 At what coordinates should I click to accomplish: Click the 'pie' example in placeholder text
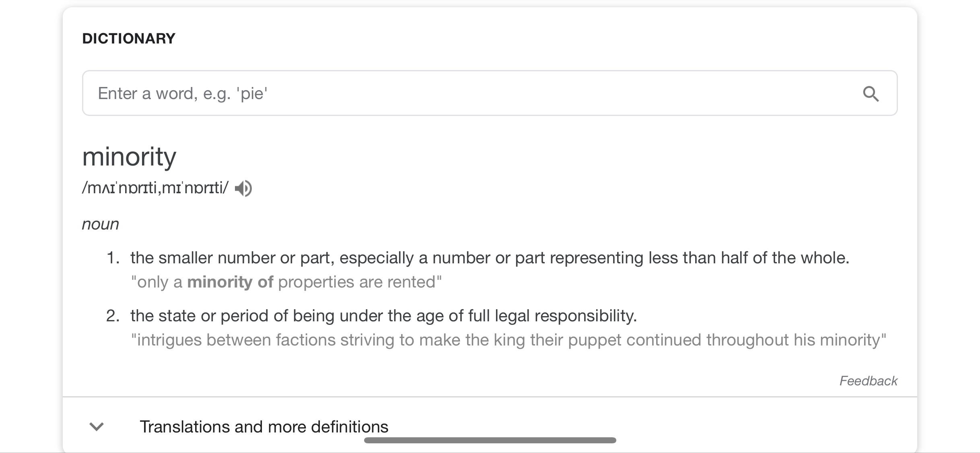[x=252, y=93]
